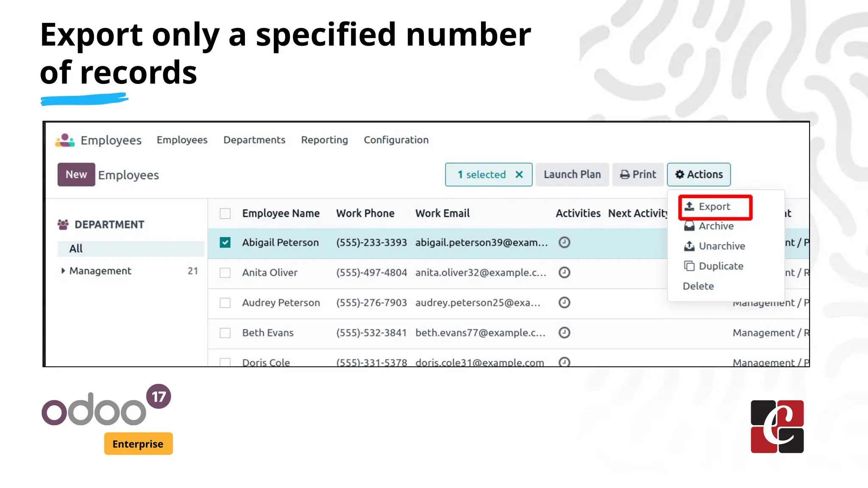Select All in department filter
Image resolution: width=868 pixels, height=488 pixels.
pos(131,249)
